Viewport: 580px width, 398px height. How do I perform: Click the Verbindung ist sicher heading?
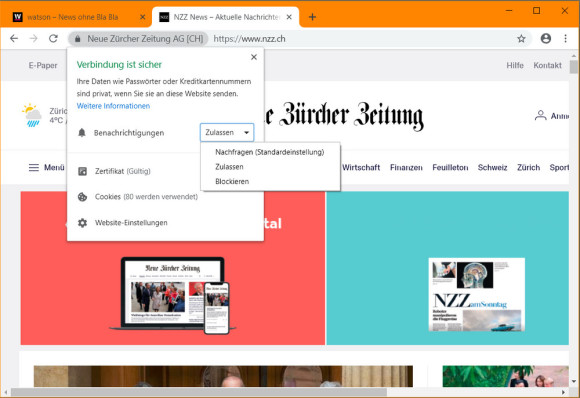coord(119,65)
